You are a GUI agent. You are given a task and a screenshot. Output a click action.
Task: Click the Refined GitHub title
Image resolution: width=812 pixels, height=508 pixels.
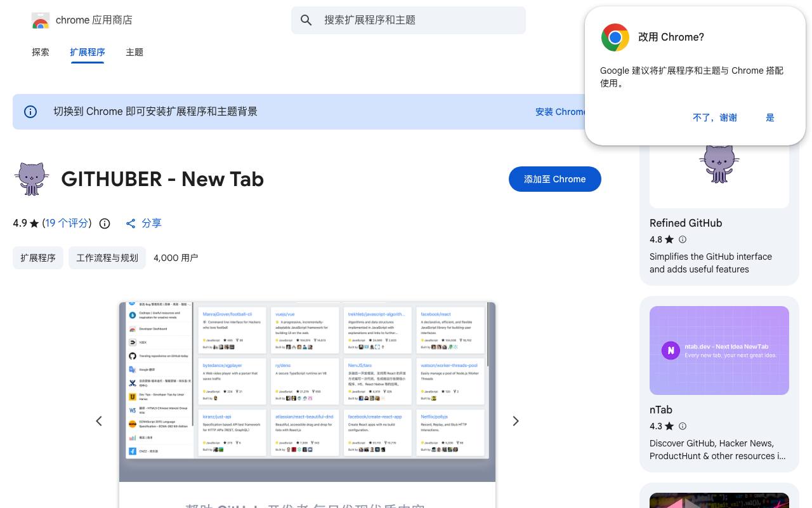pyautogui.click(x=686, y=223)
